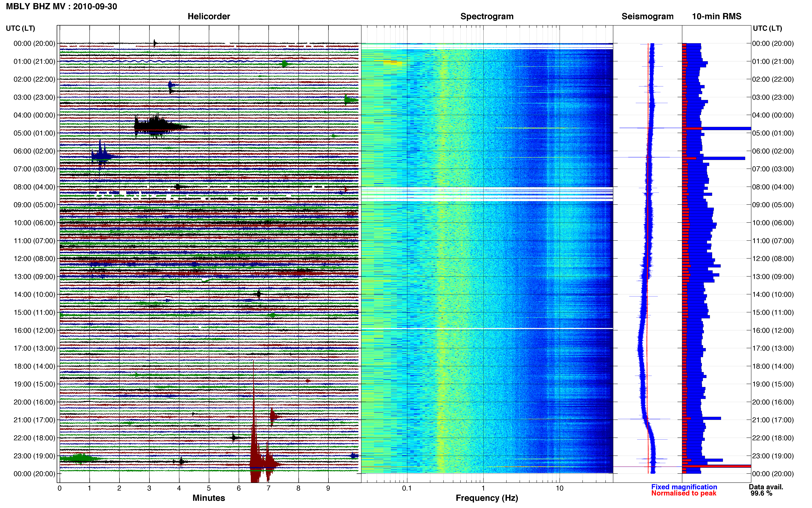Image resolution: width=812 pixels, height=508 pixels.
Task: Click '21:00 (17:00)' on the helicorder time axis
Action: click(34, 420)
